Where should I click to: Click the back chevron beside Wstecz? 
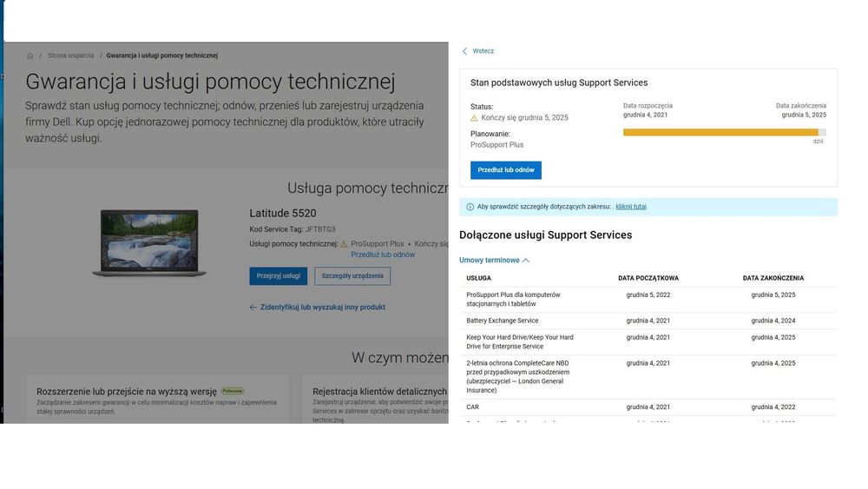point(464,51)
